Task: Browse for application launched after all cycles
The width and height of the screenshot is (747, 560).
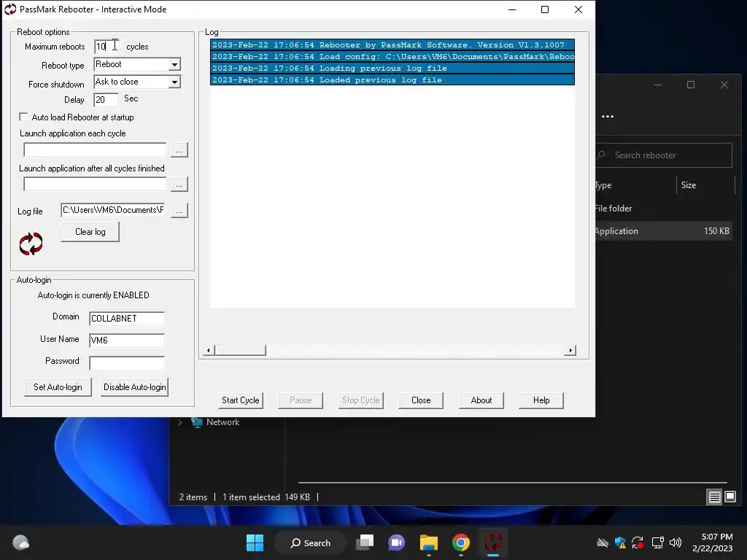Action: [179, 184]
